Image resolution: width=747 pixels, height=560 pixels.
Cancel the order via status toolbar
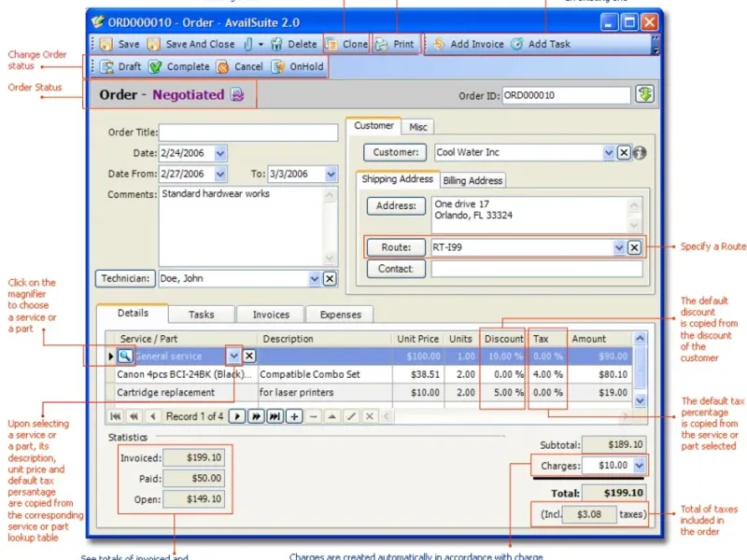click(240, 66)
